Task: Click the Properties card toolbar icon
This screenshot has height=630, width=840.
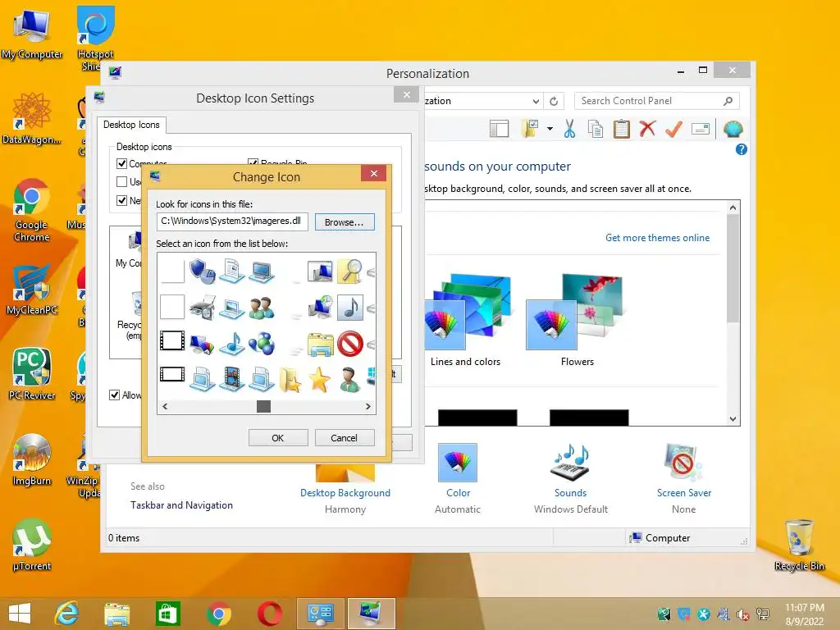Action: [701, 129]
